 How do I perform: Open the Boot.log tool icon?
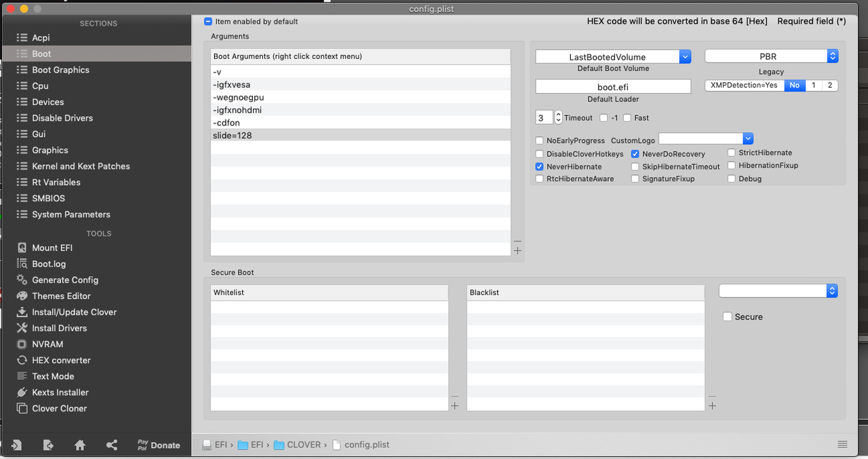[22, 264]
